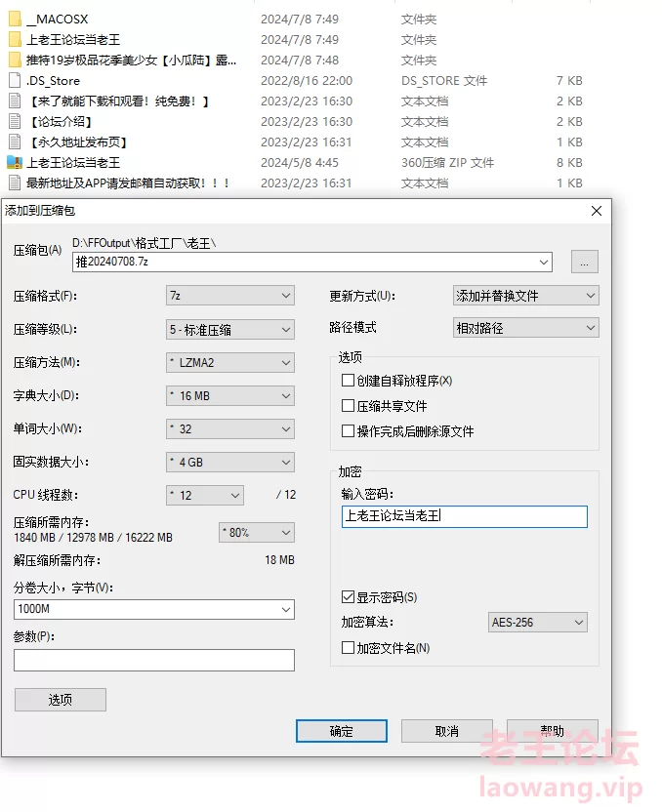Open the 压缩等级 dropdown showing 5 - 标准压缩
This screenshot has width=662, height=812.
(x=230, y=329)
